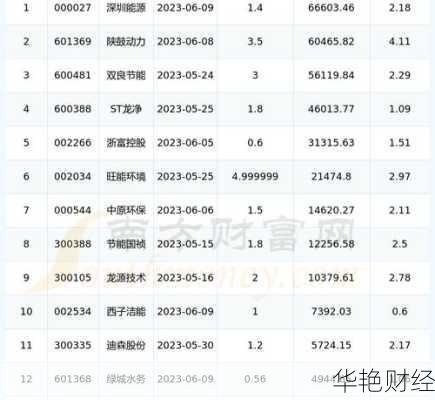Select stock code 601368
This screenshot has height=400, width=435.
click(73, 379)
